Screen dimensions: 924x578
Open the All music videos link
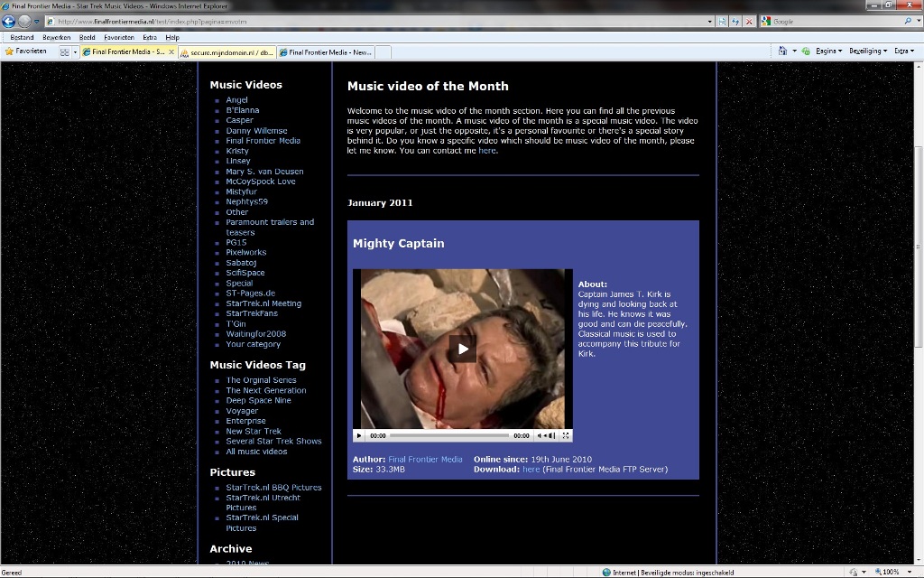pos(256,452)
